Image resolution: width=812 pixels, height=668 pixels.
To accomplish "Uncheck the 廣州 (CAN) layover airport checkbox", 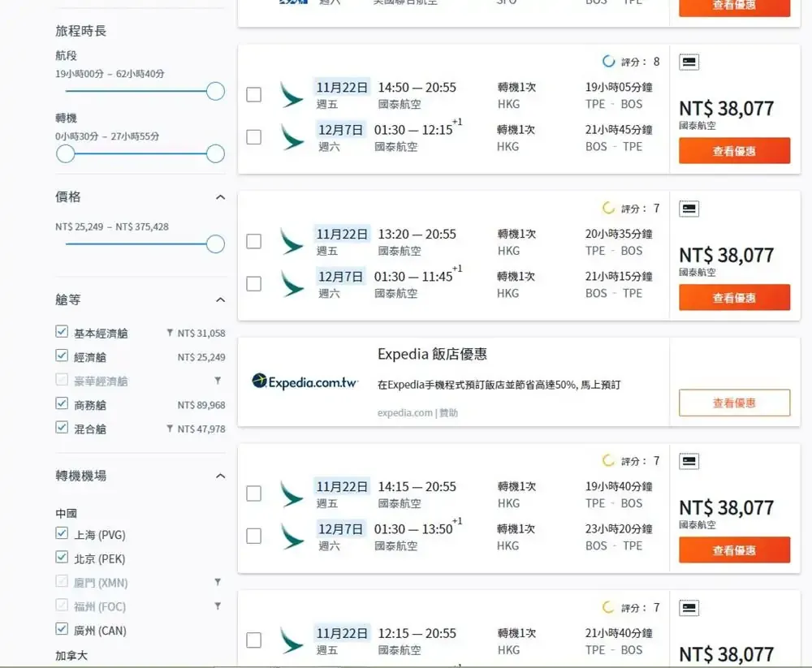I will point(62,629).
